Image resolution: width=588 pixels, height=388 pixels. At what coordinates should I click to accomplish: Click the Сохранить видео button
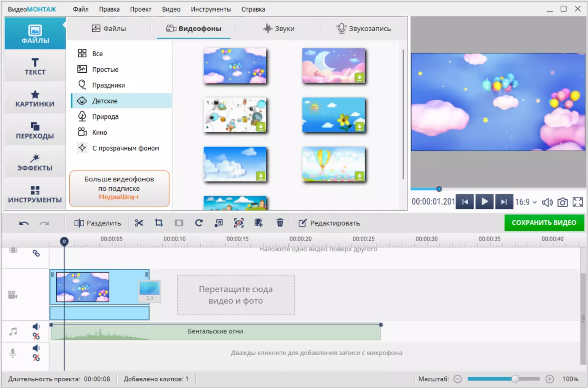544,223
